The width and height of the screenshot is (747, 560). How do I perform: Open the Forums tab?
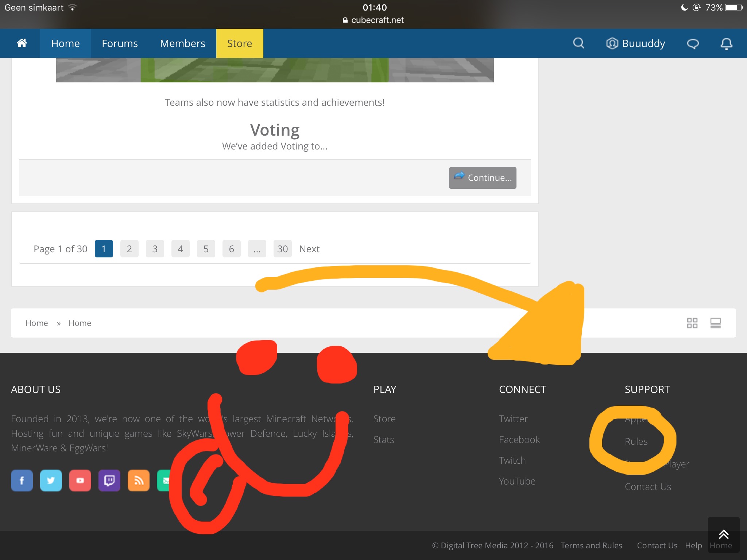pyautogui.click(x=120, y=43)
